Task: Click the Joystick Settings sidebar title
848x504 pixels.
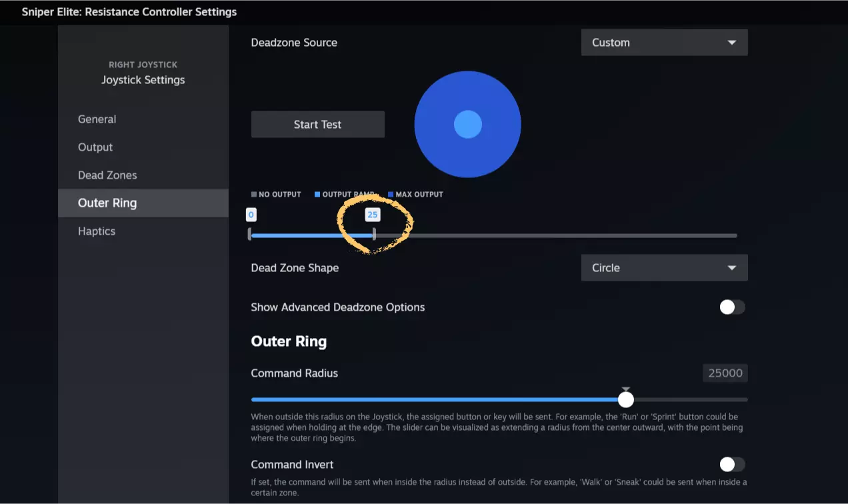Action: pyautogui.click(x=143, y=80)
